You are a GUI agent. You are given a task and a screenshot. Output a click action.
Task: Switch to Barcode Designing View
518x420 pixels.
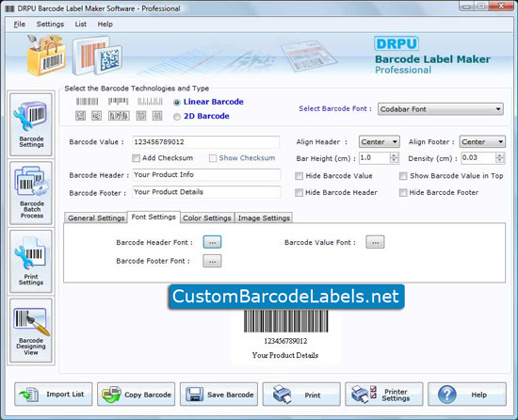coord(31,331)
